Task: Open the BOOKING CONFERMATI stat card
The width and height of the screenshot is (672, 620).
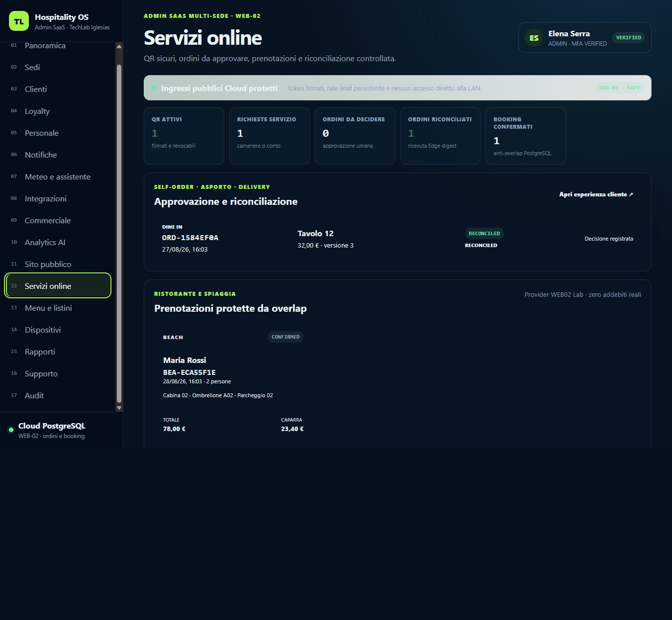Action: point(526,136)
